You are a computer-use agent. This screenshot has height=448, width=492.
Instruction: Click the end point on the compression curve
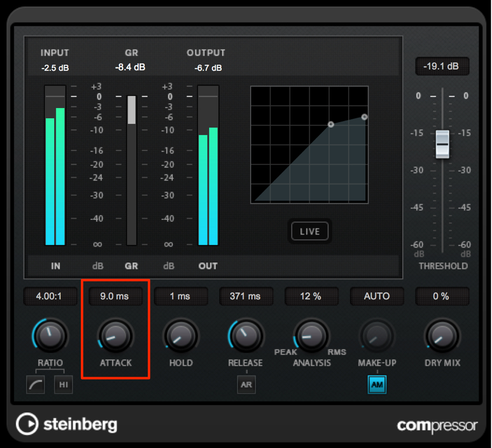[x=364, y=117]
